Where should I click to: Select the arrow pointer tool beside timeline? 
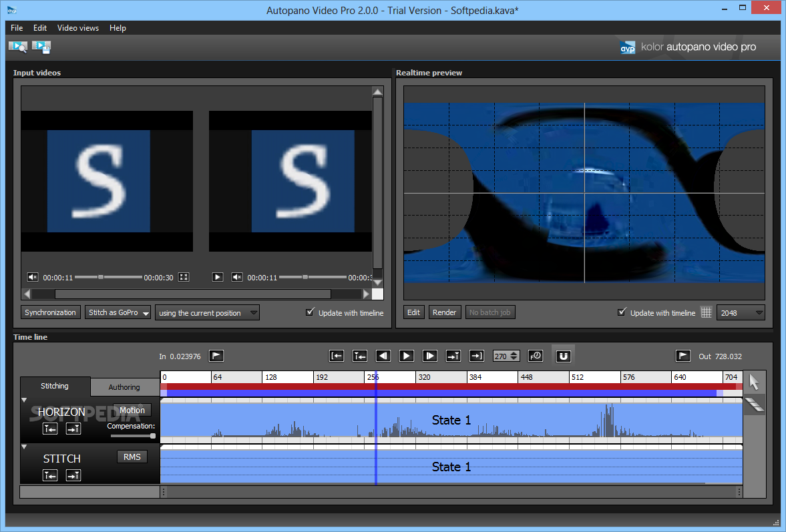pos(753,382)
